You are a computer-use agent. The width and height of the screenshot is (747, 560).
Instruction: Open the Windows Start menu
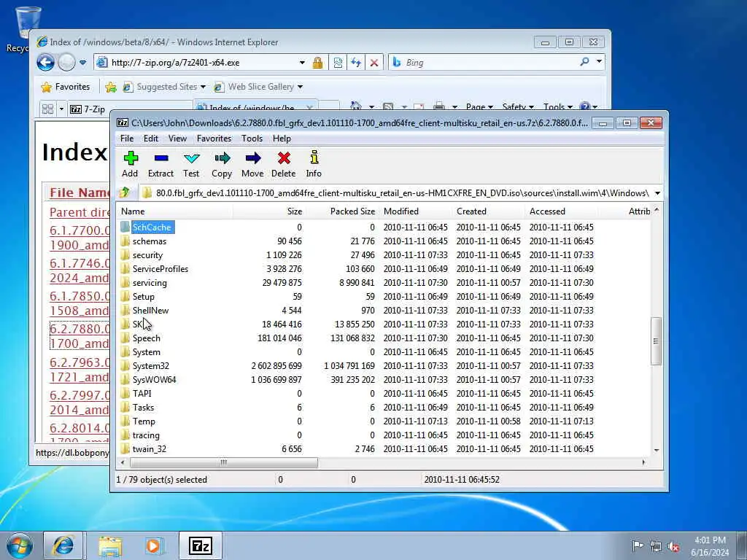pos(20,545)
